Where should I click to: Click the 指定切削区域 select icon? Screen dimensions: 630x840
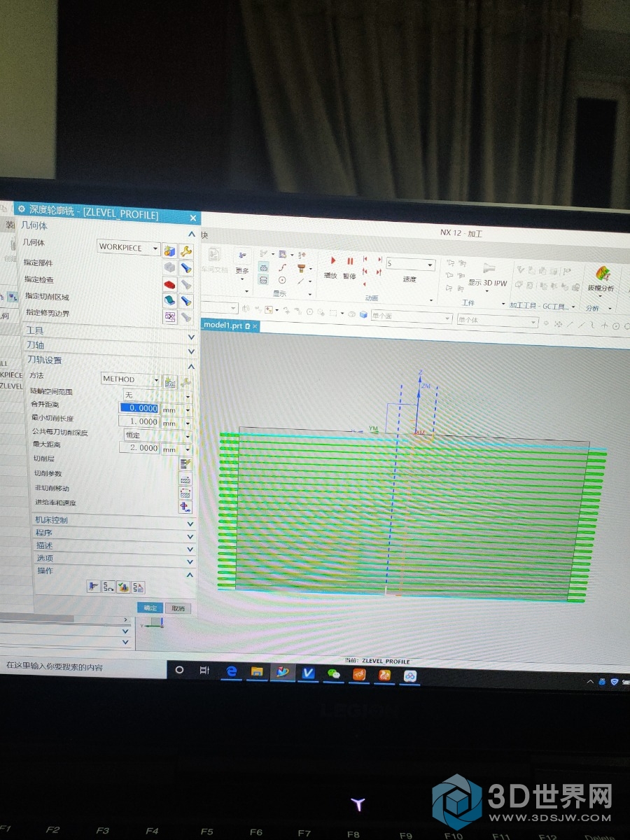(x=169, y=300)
